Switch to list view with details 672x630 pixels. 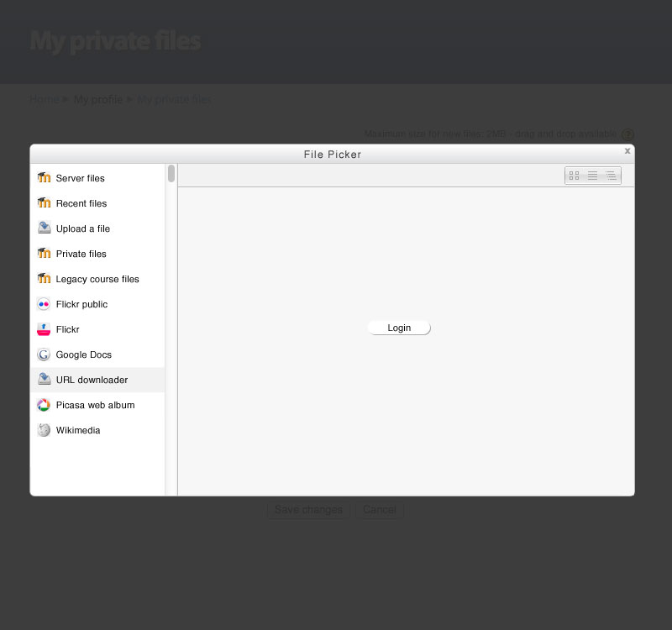(x=592, y=176)
